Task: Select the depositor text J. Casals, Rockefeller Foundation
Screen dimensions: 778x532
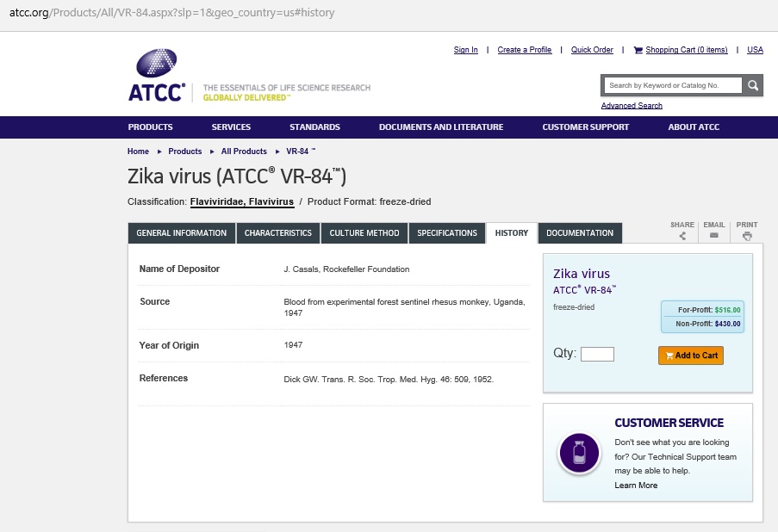Action: [346, 269]
